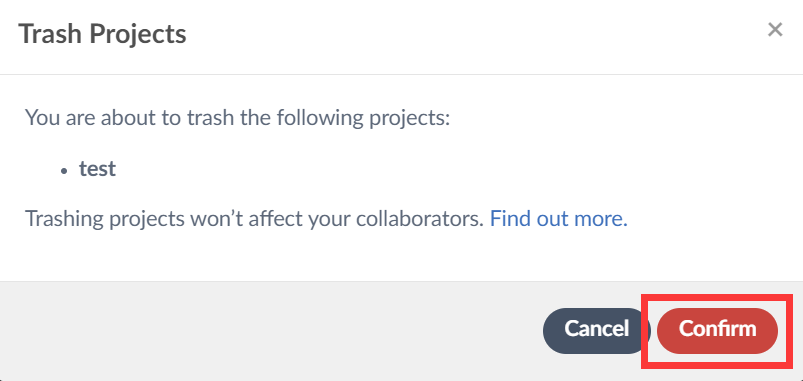This screenshot has height=381, width=803.
Task: Click the Trash Projects dialog title
Action: coord(102,34)
